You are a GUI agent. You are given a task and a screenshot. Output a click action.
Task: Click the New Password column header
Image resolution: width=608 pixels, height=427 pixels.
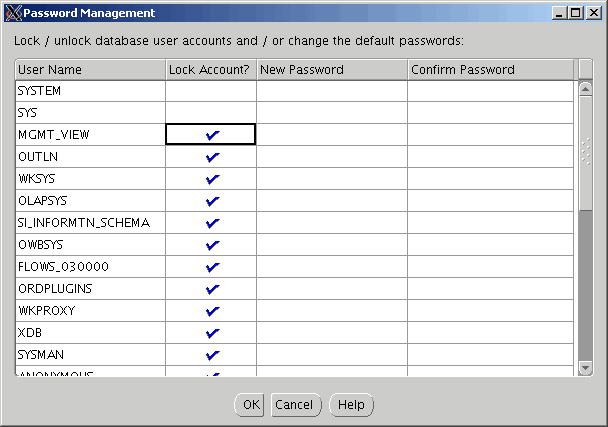tap(331, 70)
